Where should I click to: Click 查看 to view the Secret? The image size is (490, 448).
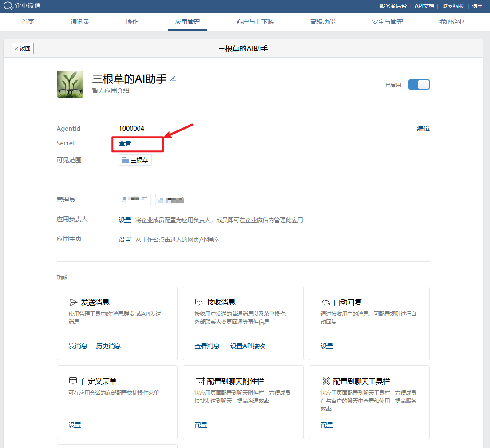coord(125,143)
